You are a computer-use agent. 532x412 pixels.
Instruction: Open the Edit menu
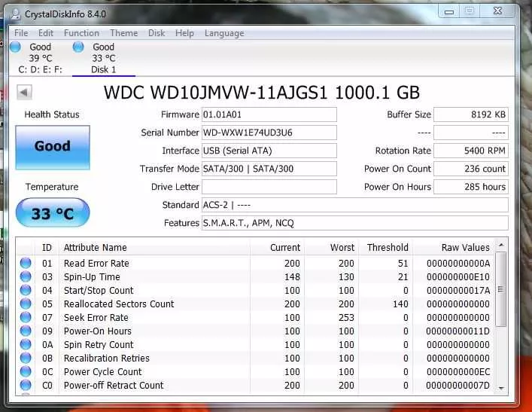click(x=45, y=33)
